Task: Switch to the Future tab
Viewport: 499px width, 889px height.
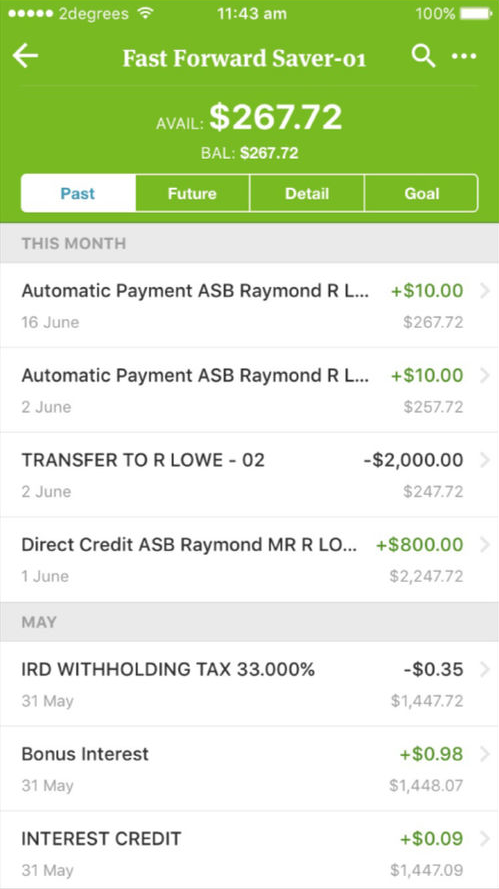Action: [x=192, y=193]
